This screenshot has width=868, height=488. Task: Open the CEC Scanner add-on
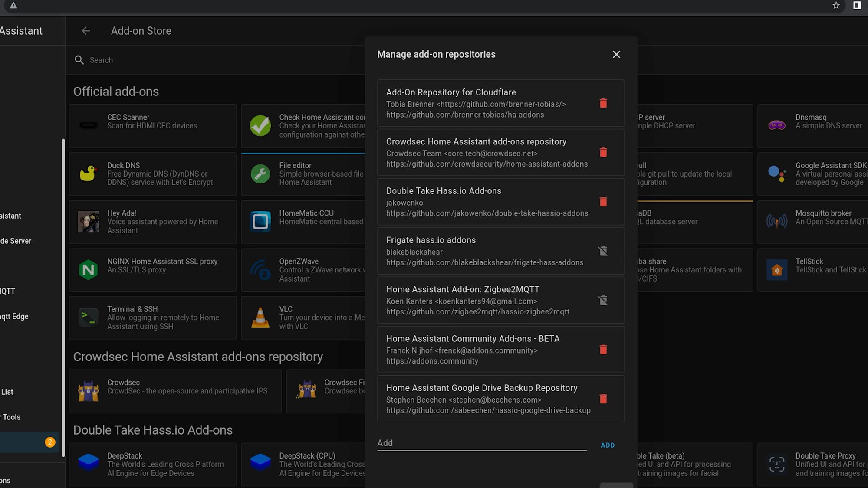153,126
